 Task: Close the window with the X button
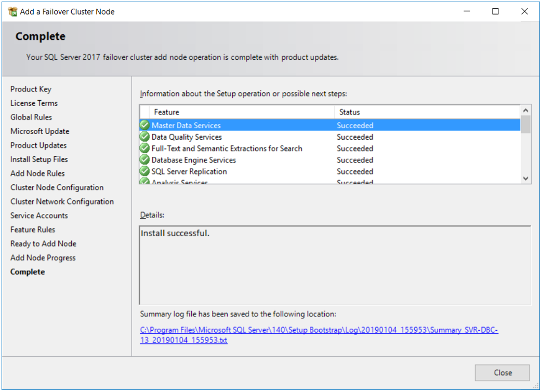click(524, 11)
